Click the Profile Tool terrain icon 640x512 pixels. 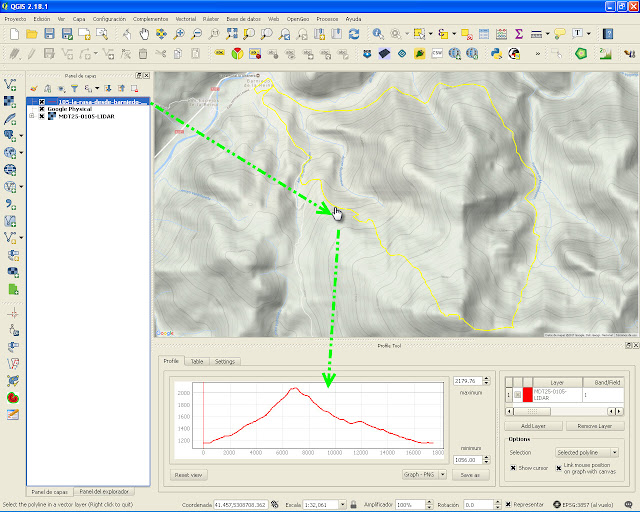click(605, 53)
